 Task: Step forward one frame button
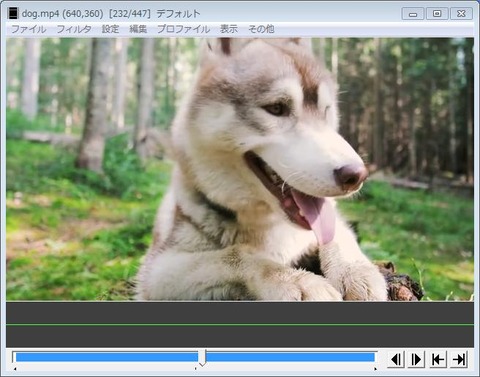[x=416, y=359]
